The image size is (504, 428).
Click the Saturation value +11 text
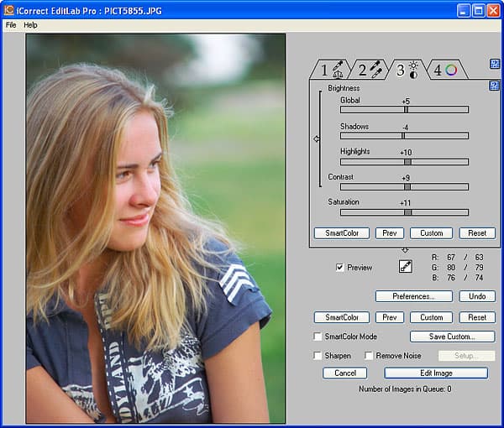click(x=406, y=203)
